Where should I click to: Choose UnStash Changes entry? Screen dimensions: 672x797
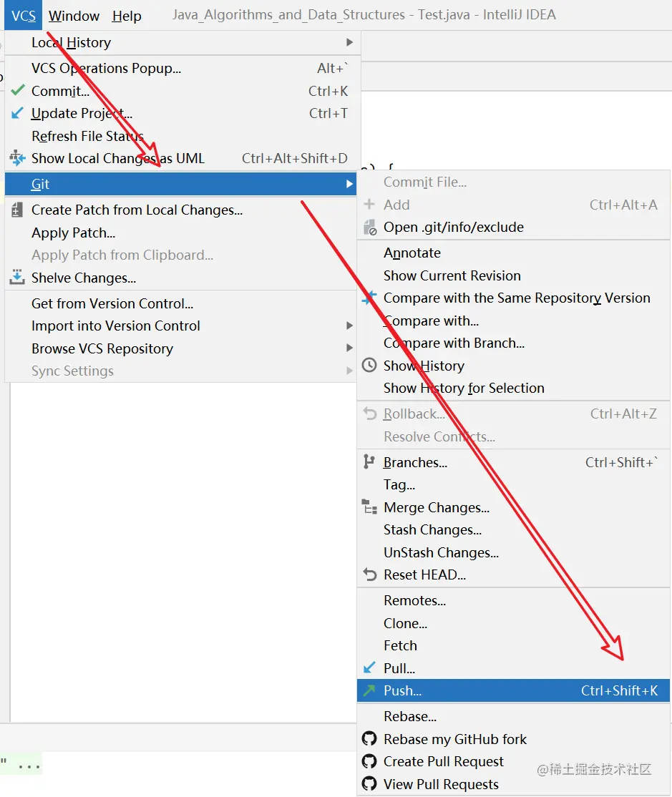pyautogui.click(x=513, y=552)
